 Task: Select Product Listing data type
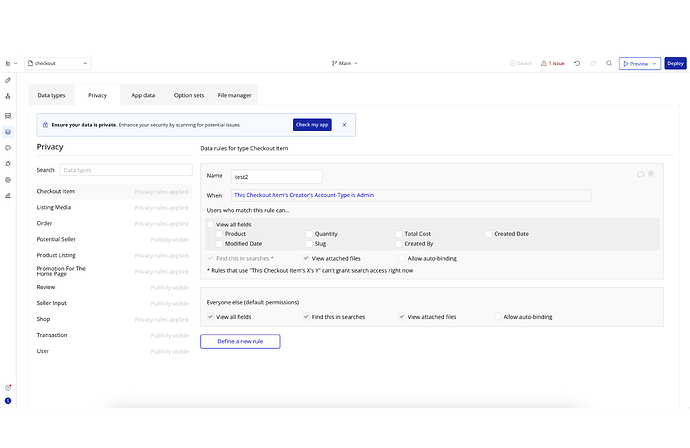click(x=113, y=255)
